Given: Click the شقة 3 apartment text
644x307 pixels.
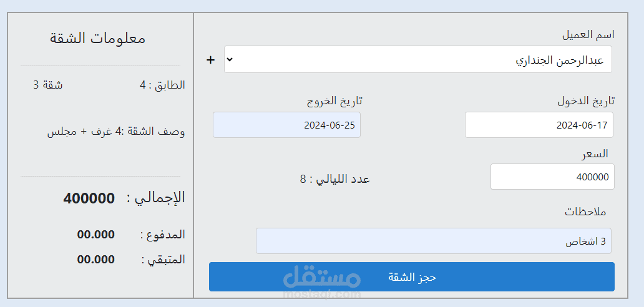Looking at the screenshot, I should tap(48, 85).
